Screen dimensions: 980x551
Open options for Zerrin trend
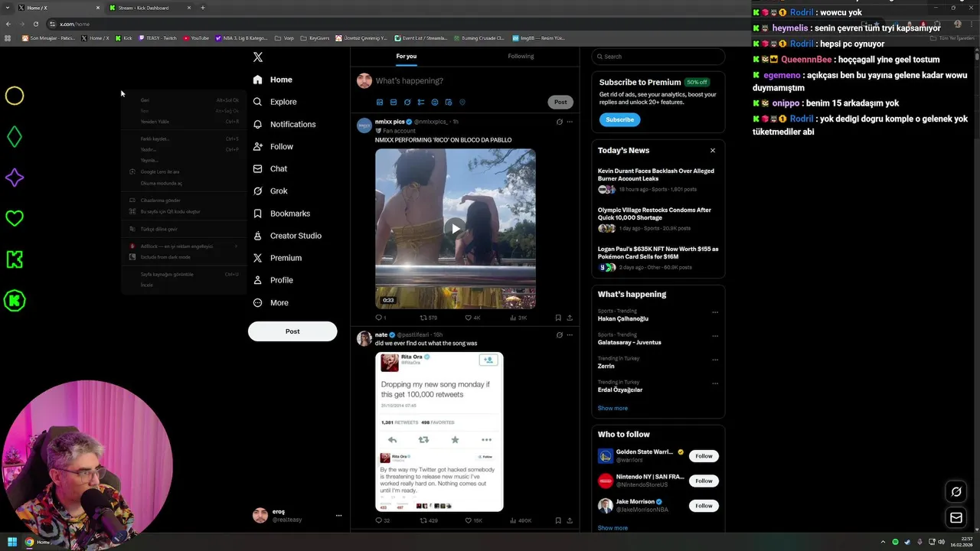pos(715,360)
